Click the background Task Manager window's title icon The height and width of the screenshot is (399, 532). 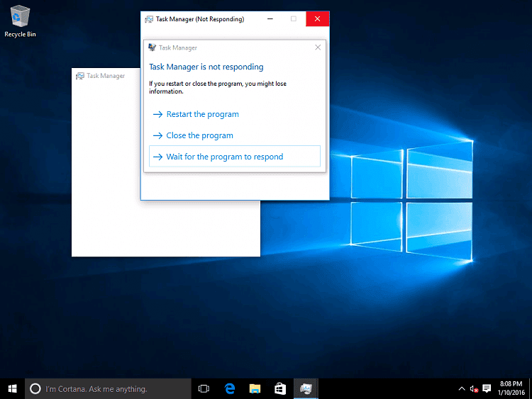point(79,76)
